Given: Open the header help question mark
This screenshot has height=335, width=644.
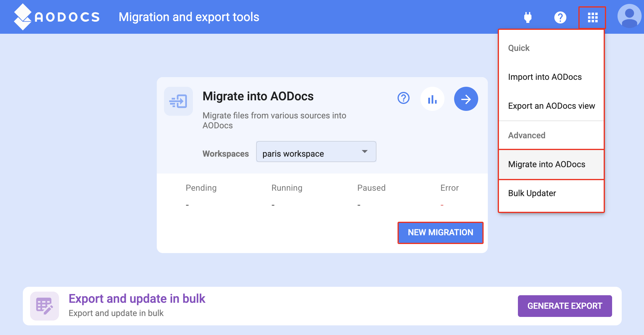Looking at the screenshot, I should point(560,17).
